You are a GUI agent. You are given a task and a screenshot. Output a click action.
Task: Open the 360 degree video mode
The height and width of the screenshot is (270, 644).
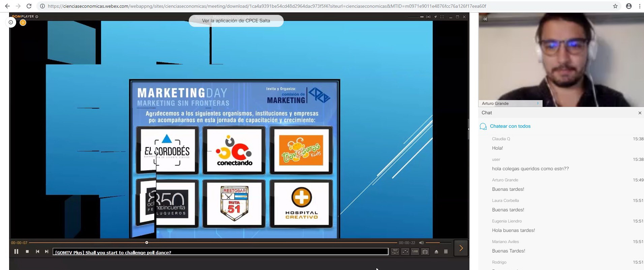(395, 251)
